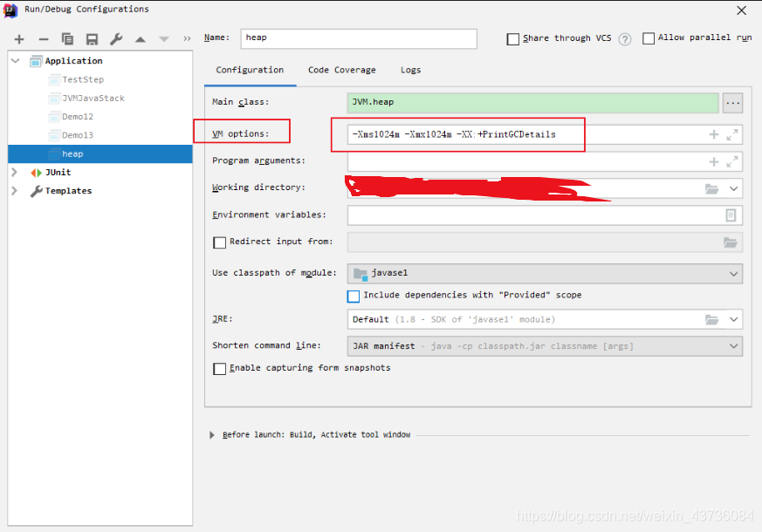Screen dimensions: 762x532
Task: Browse for redirect input file
Action: pos(731,242)
